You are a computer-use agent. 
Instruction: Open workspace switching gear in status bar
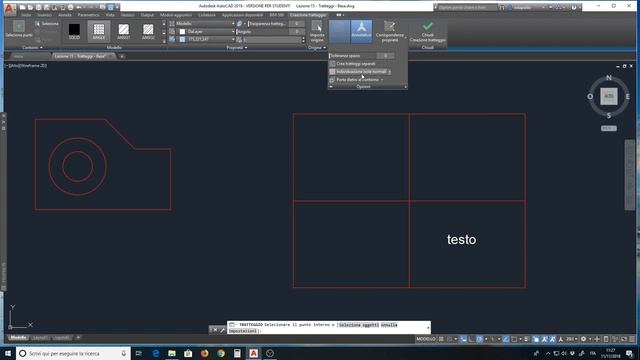pos(583,339)
